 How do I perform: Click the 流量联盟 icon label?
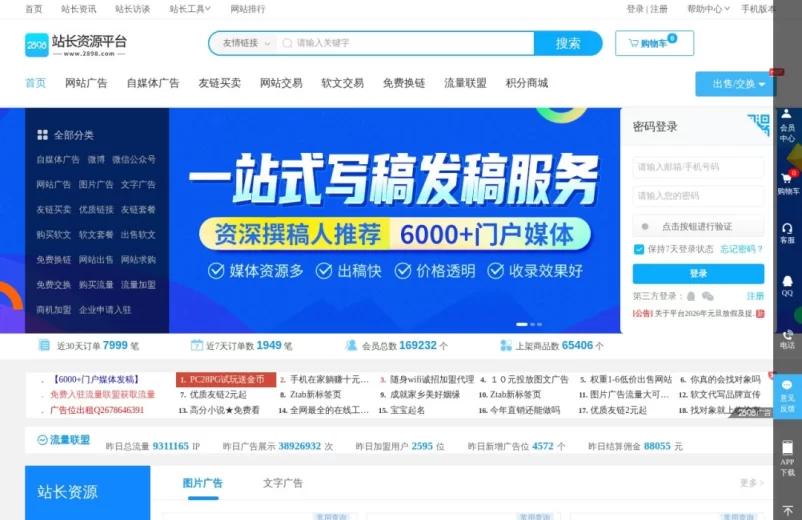pos(63,440)
